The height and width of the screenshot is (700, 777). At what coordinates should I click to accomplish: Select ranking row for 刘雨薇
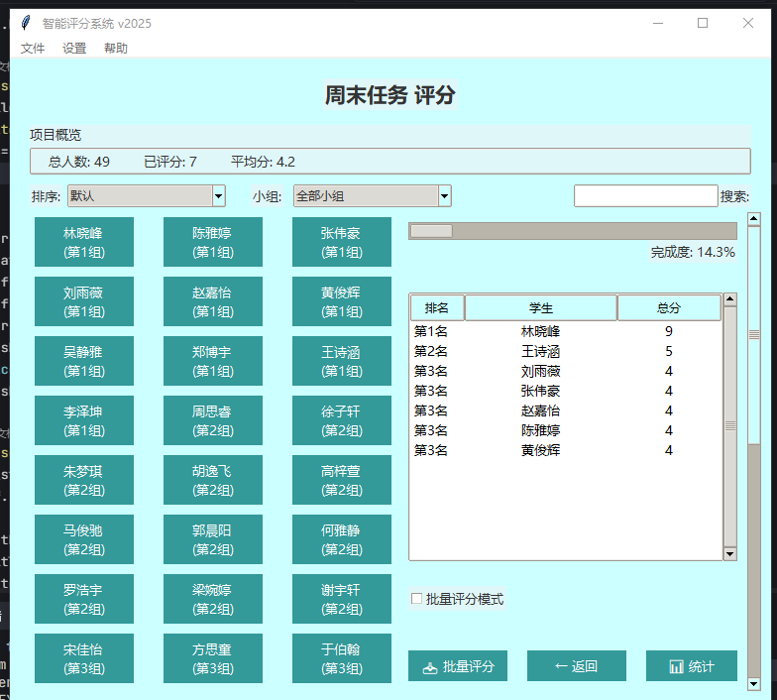566,371
